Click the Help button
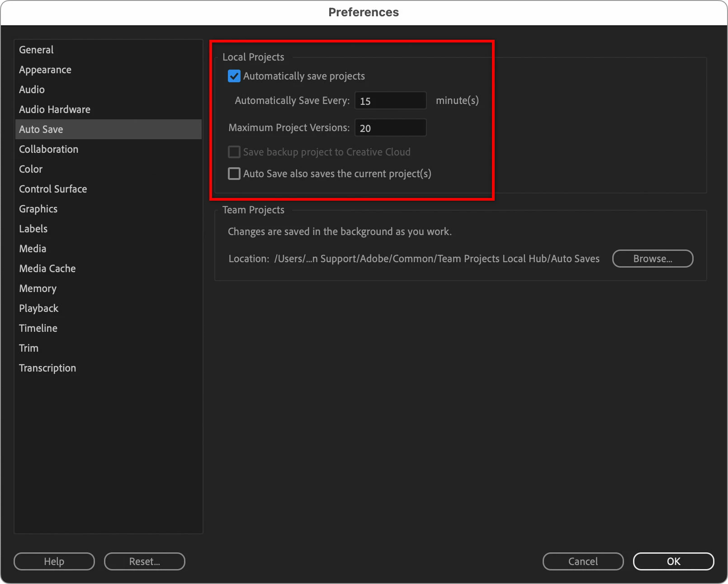This screenshot has height=584, width=728. click(54, 561)
